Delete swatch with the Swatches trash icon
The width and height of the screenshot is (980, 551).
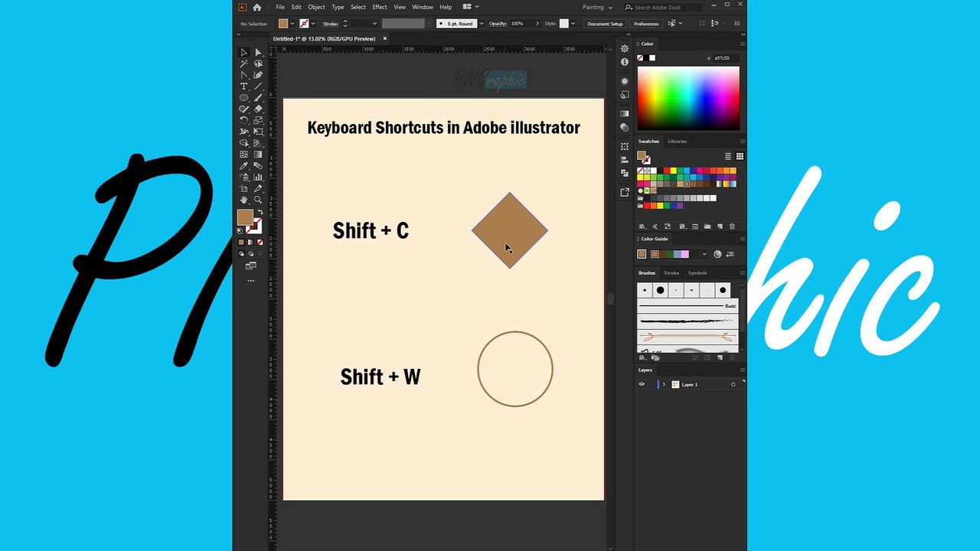(x=732, y=227)
